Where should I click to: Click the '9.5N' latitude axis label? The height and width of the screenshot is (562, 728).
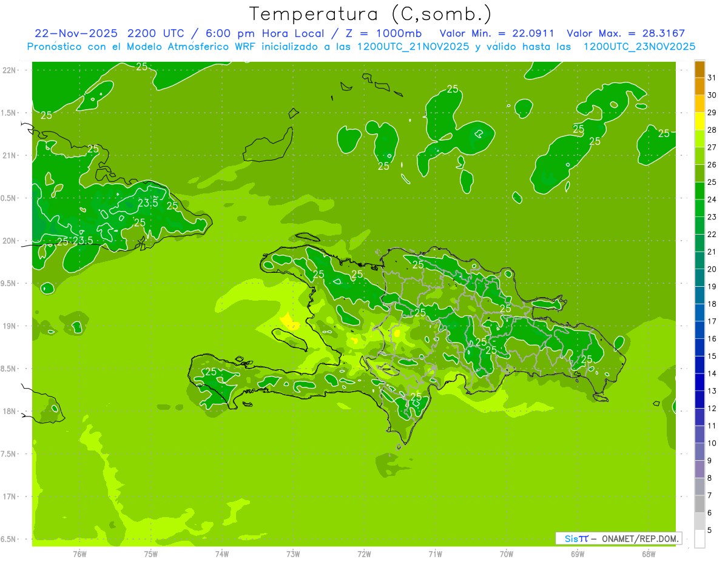coord(8,284)
